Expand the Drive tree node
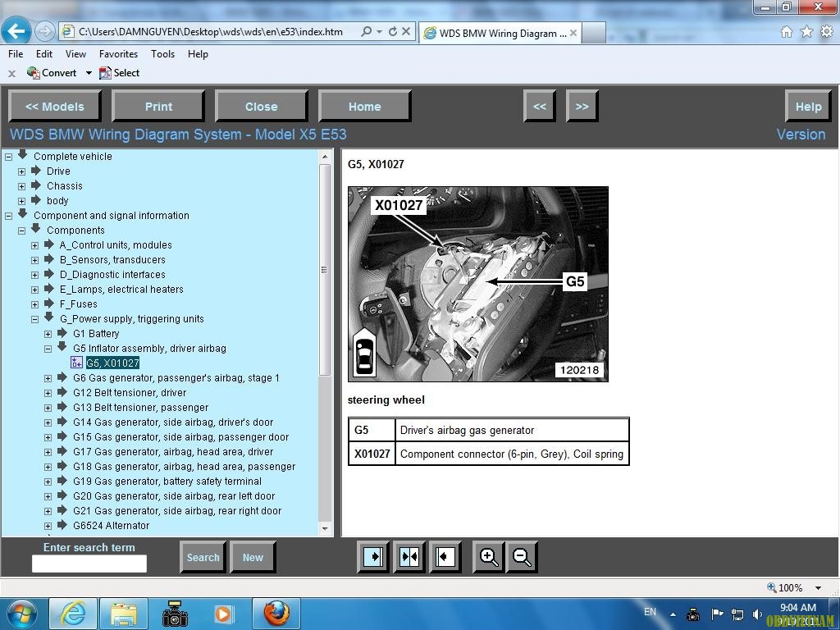840x630 pixels. click(21, 172)
